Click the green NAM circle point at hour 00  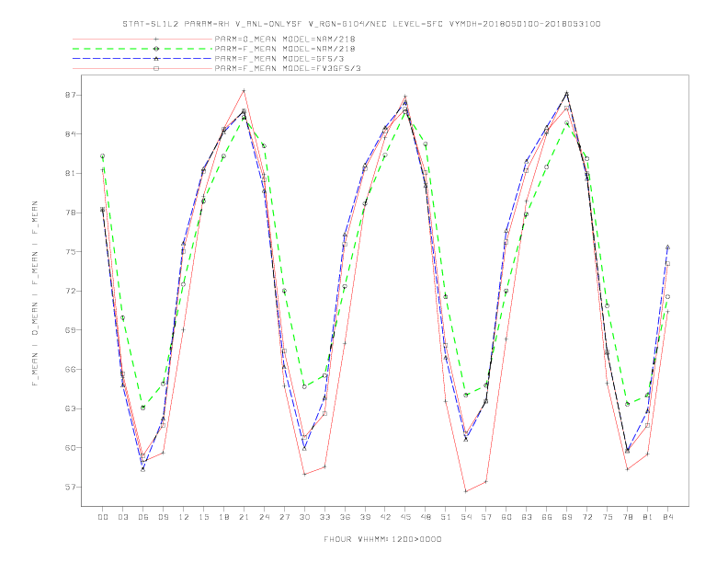pyautogui.click(x=103, y=156)
